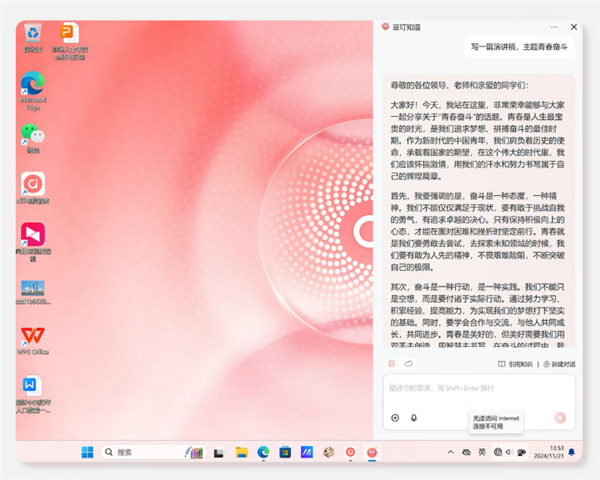Open the Windows Start menu
Screen dimensions: 600x480
click(87, 452)
